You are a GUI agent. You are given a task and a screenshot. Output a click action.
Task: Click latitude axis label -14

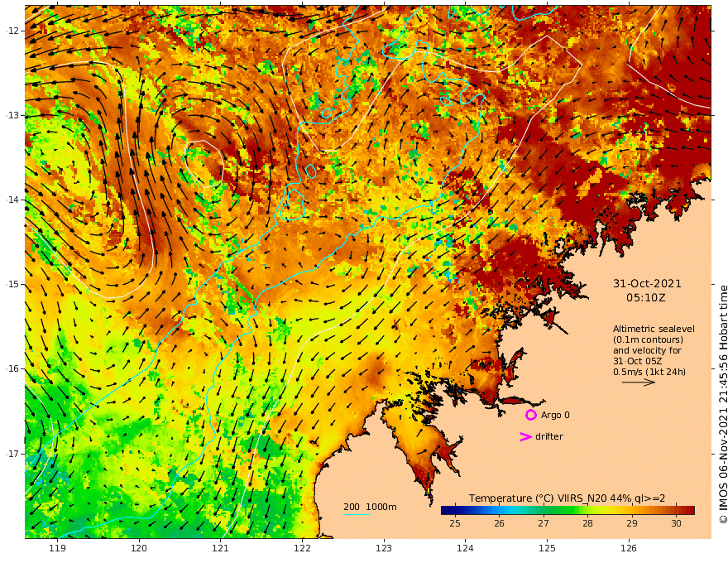(13, 200)
